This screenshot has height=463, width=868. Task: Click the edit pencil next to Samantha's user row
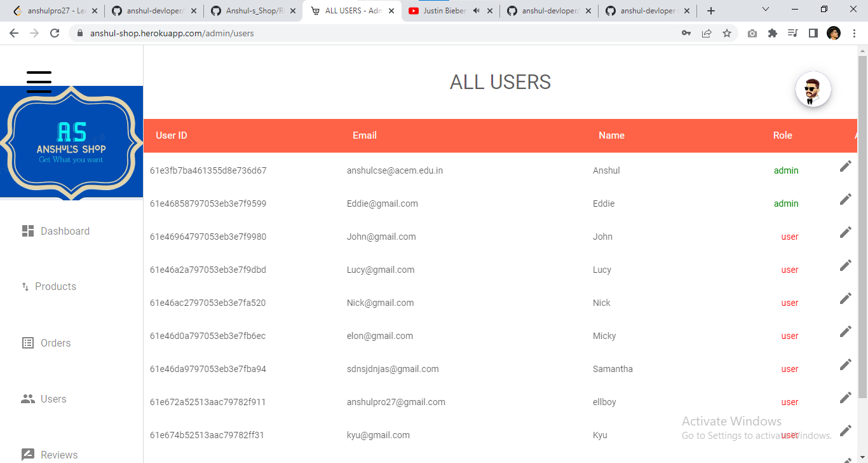point(845,364)
